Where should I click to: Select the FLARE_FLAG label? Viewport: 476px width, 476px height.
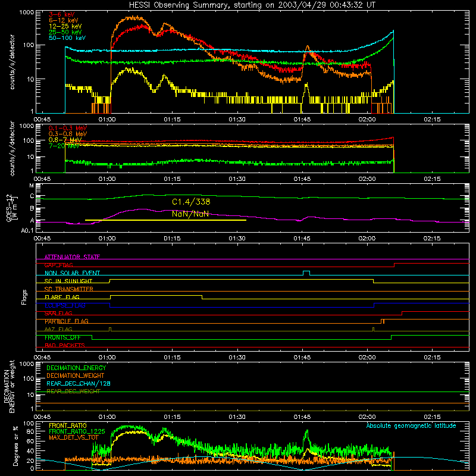point(62,297)
